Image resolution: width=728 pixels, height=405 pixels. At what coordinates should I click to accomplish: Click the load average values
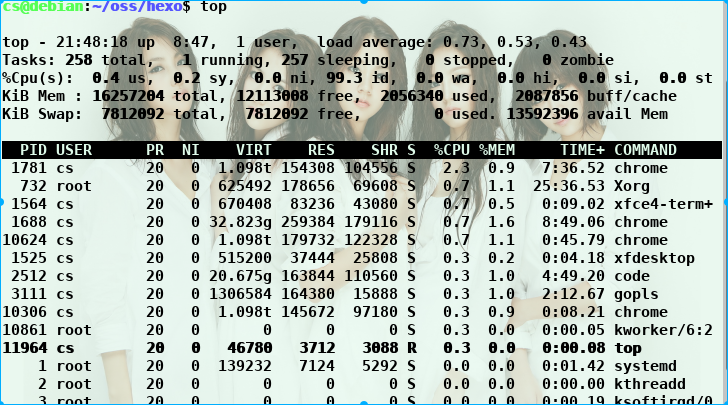(x=514, y=42)
